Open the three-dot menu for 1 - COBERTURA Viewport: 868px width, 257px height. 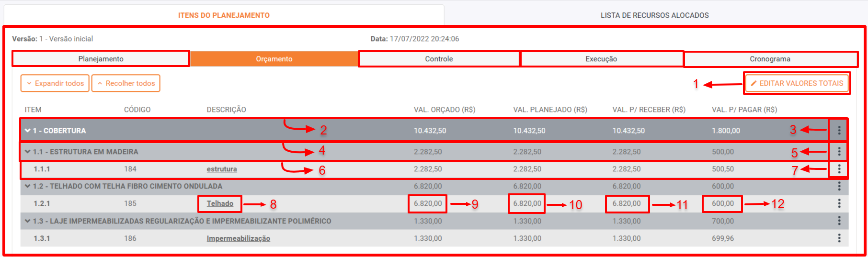tap(839, 130)
